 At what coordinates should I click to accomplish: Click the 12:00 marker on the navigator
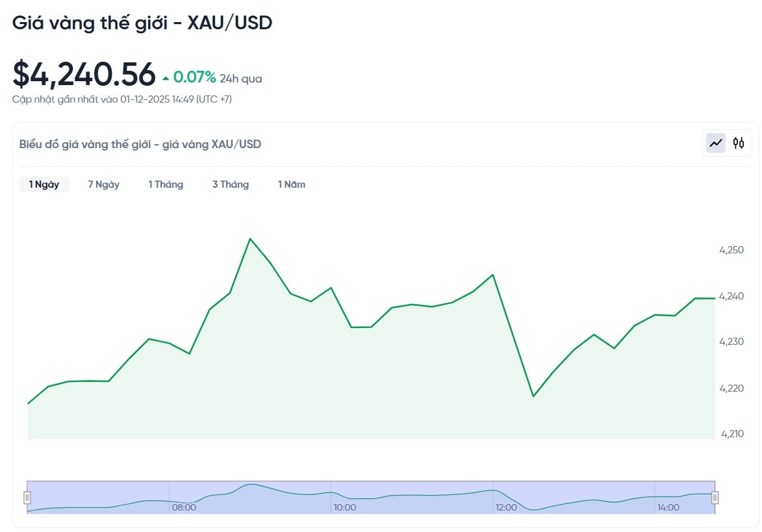[x=506, y=507]
